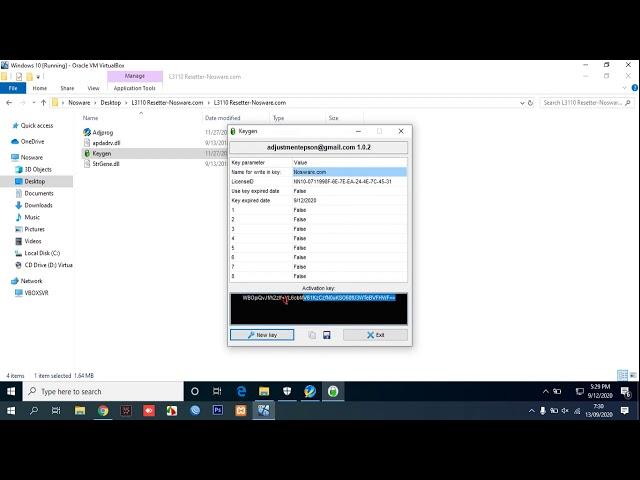Open Task View in guest taskbar
Image resolution: width=640 pixels, height=480 pixels.
[x=217, y=391]
